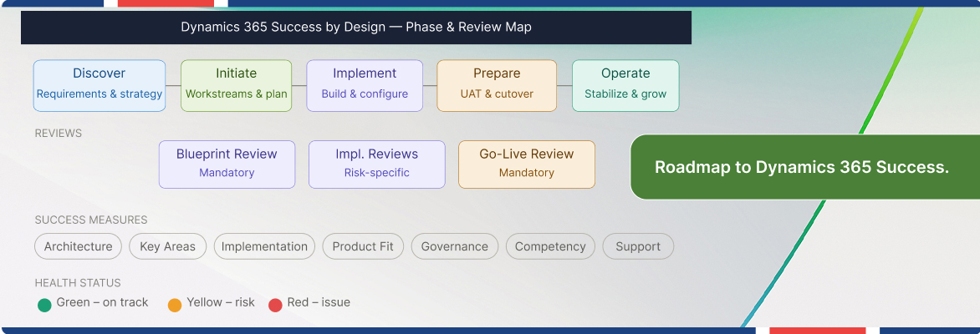The width and height of the screenshot is (980, 334).
Task: Click the 'Yellow – risk' label
Action: coord(221,303)
